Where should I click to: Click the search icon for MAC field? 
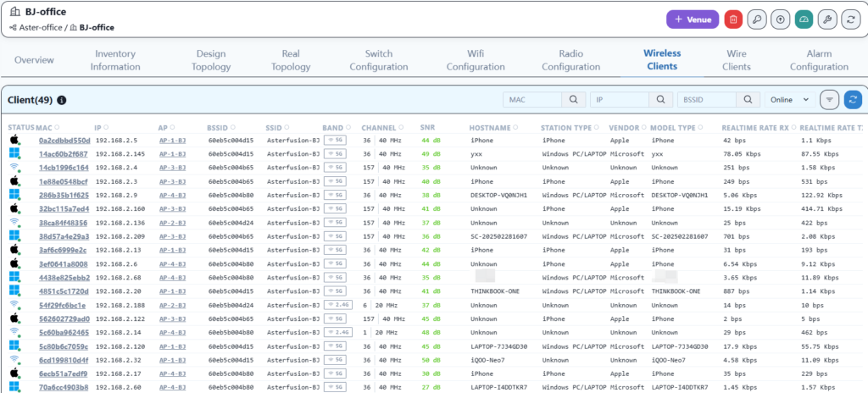pyautogui.click(x=574, y=100)
